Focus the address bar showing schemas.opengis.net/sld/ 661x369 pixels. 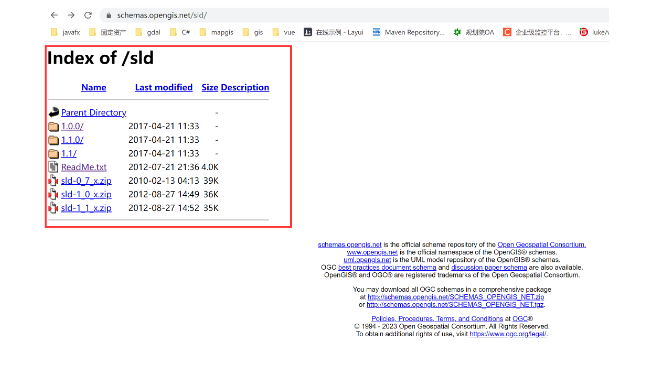tap(354, 15)
